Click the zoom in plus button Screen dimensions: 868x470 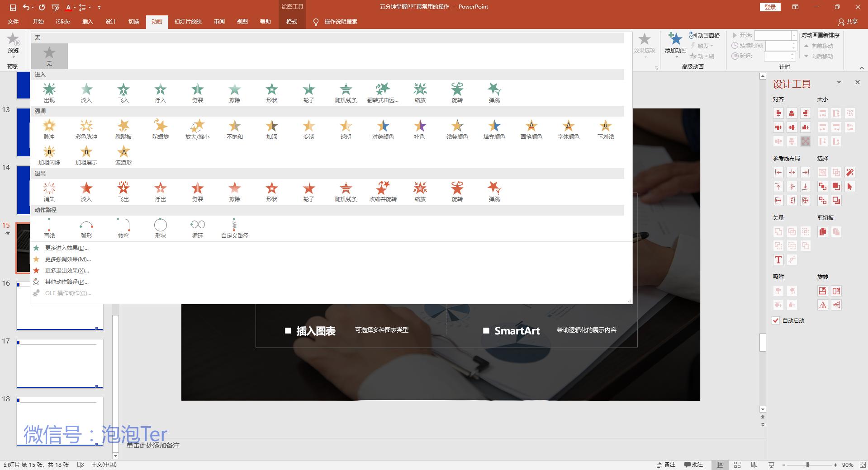coord(835,465)
